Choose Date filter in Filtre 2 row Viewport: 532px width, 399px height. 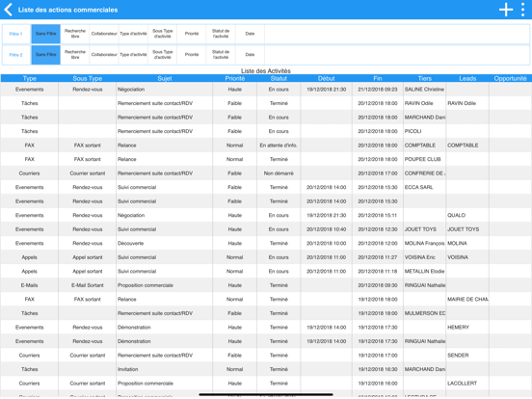point(250,55)
